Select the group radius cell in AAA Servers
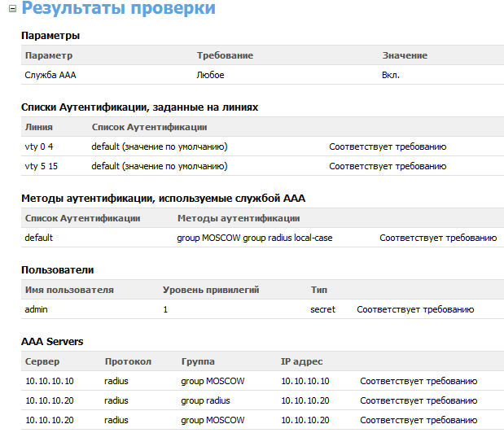504x433 pixels. [x=205, y=400]
